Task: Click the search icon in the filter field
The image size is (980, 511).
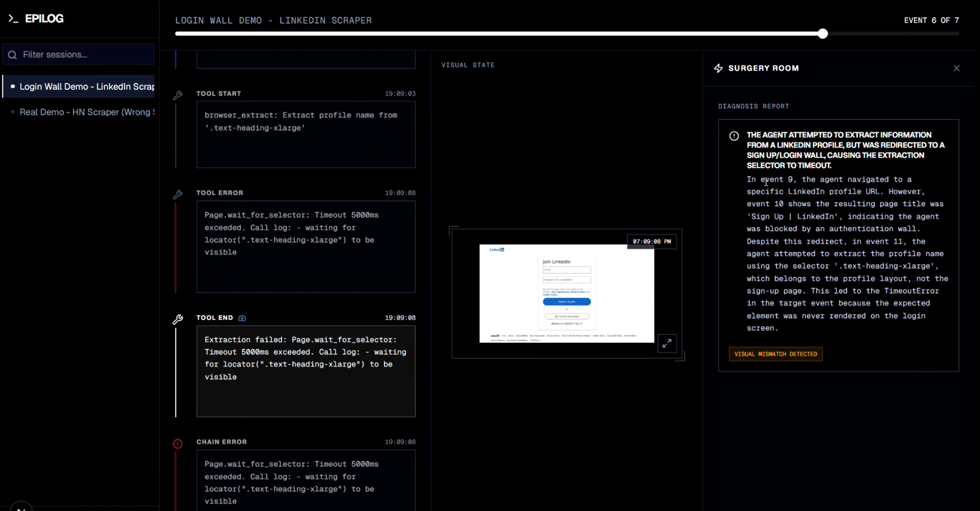Action: click(x=12, y=54)
